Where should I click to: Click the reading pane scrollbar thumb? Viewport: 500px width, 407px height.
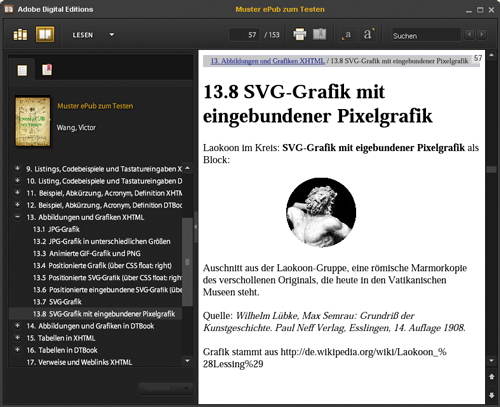point(491,169)
